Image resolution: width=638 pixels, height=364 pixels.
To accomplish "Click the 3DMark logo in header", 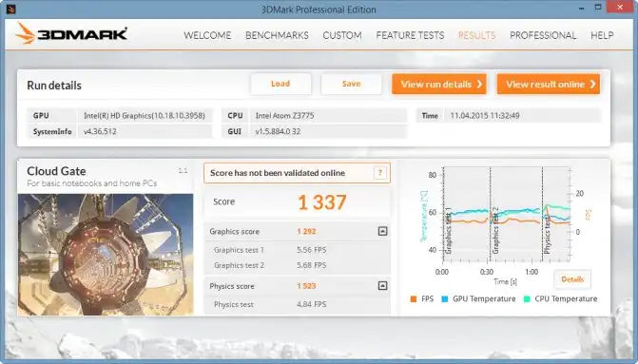I will point(71,34).
